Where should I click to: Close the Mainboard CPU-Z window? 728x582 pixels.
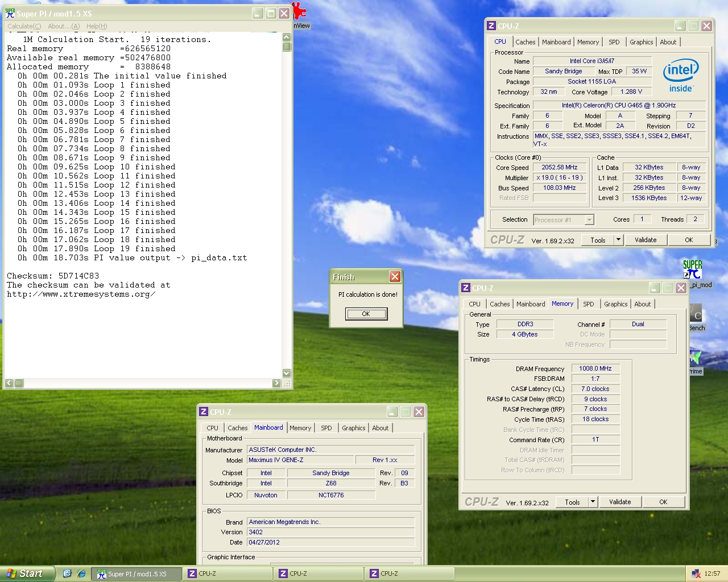(x=419, y=411)
